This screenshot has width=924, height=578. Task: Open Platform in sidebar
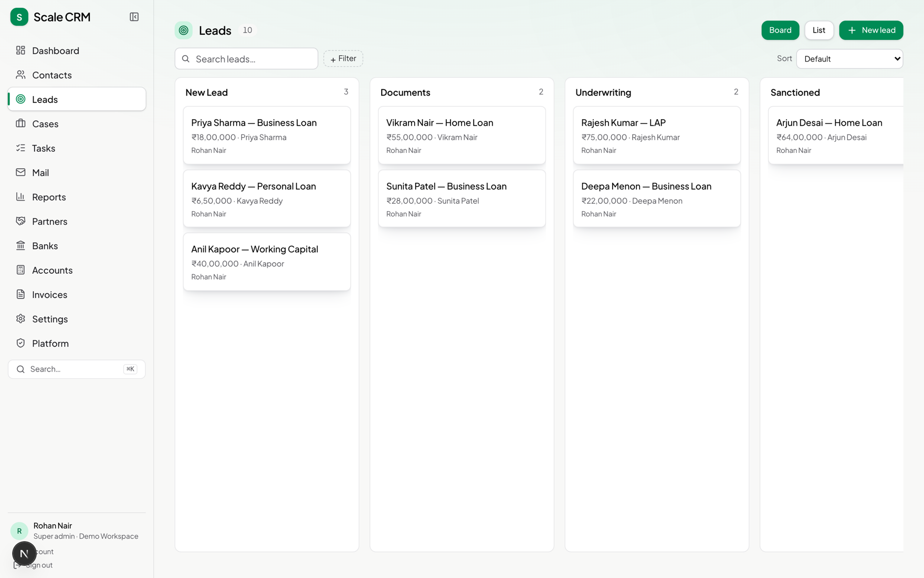pos(77,343)
